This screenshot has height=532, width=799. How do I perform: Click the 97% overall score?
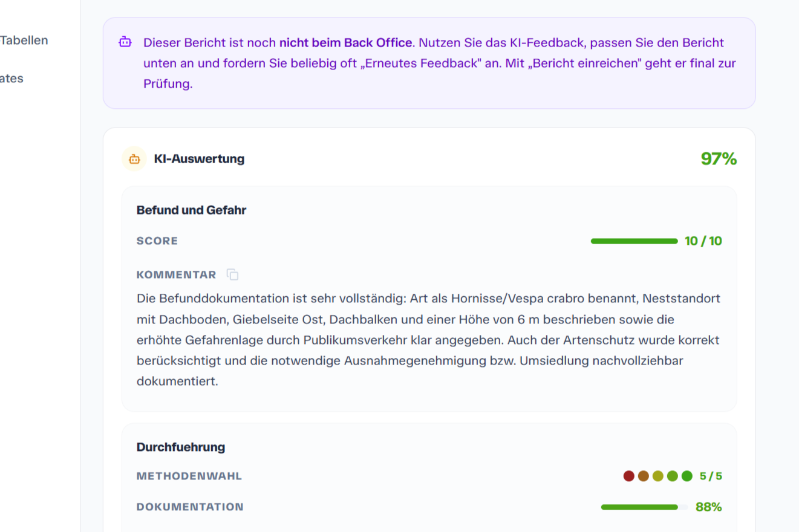click(719, 159)
